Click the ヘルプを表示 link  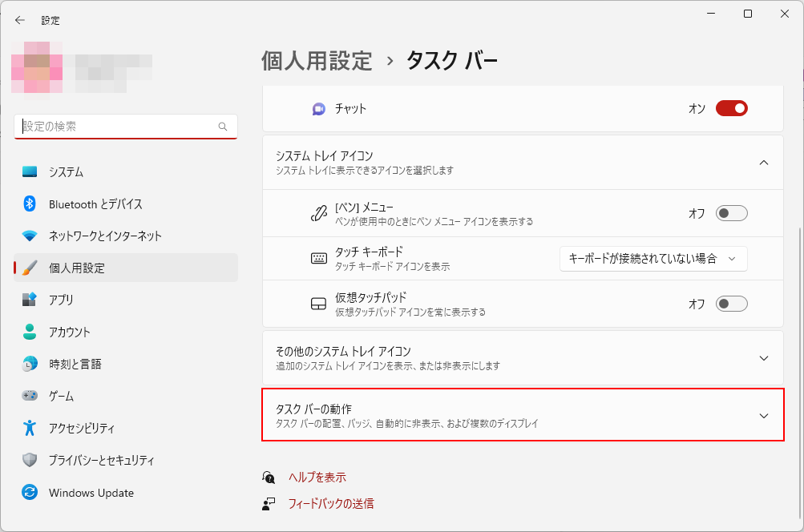pyautogui.click(x=317, y=478)
